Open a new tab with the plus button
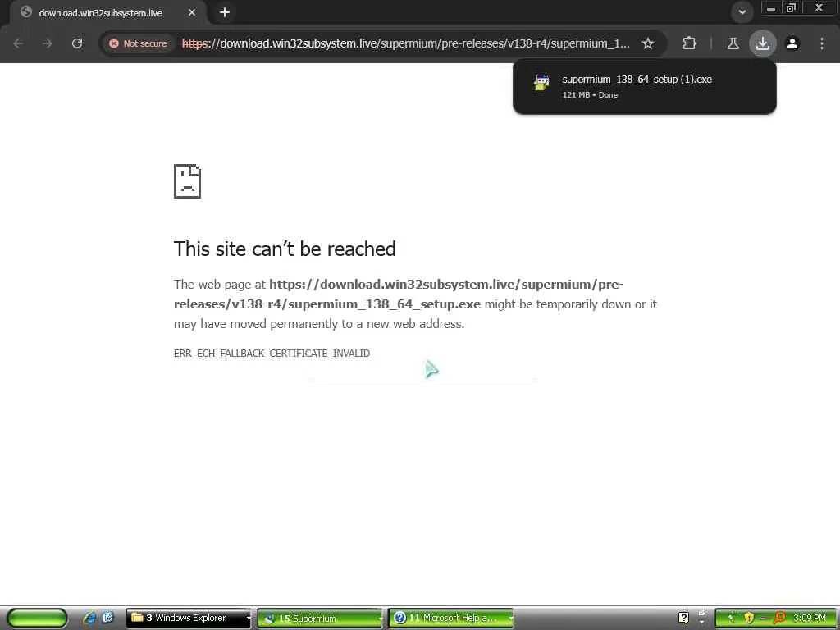Image resolution: width=840 pixels, height=630 pixels. pos(225,12)
